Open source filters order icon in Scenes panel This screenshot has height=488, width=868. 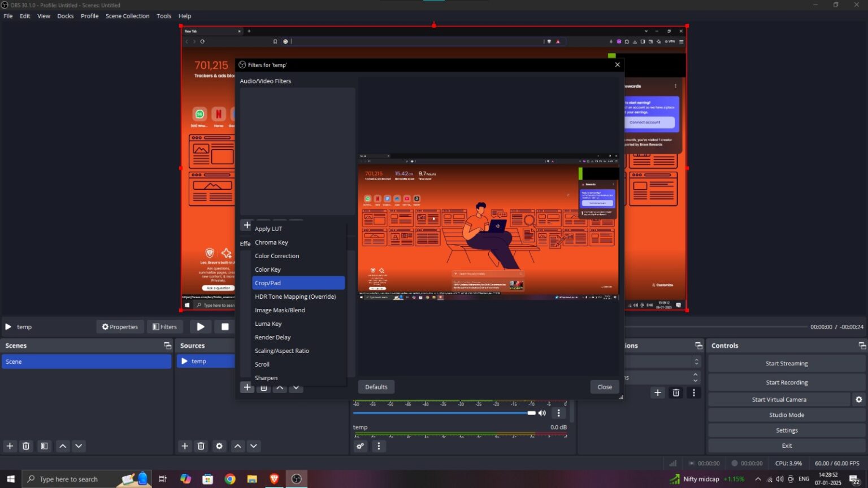(x=44, y=446)
